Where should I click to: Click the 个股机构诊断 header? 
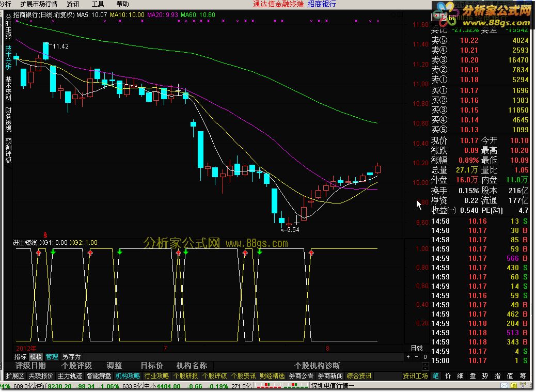click(x=317, y=366)
